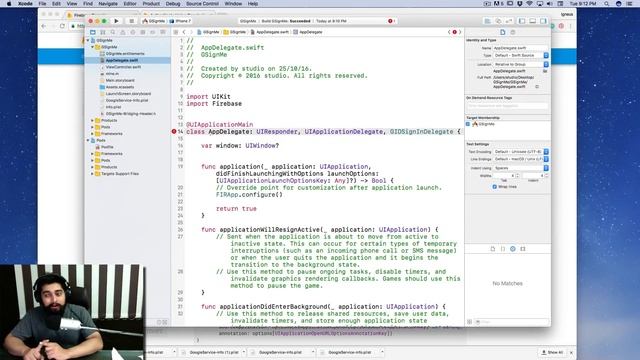This screenshot has width=640, height=360.
Task: Open the Location dropdown in inspector
Action: click(x=521, y=64)
